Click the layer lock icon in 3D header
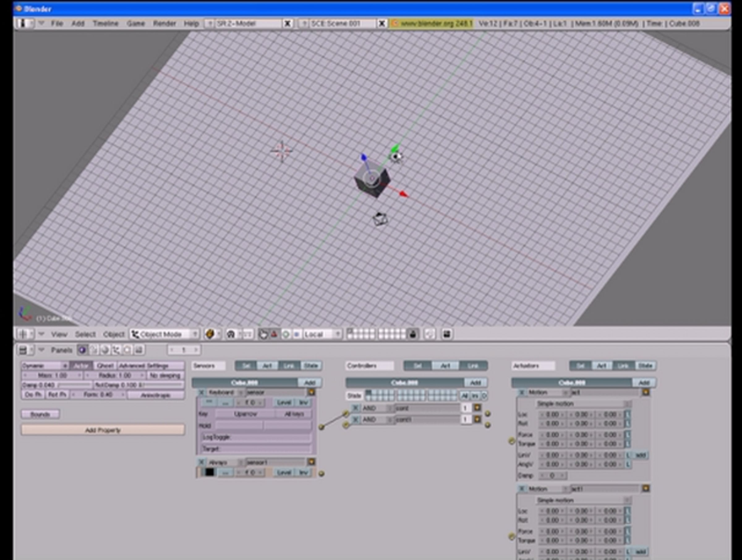 coord(413,334)
